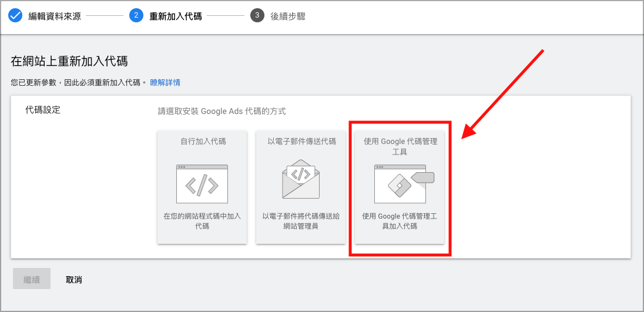Click 請選取安裝 Google Ads 代碼的方式 text
644x312 pixels.
[x=222, y=111]
